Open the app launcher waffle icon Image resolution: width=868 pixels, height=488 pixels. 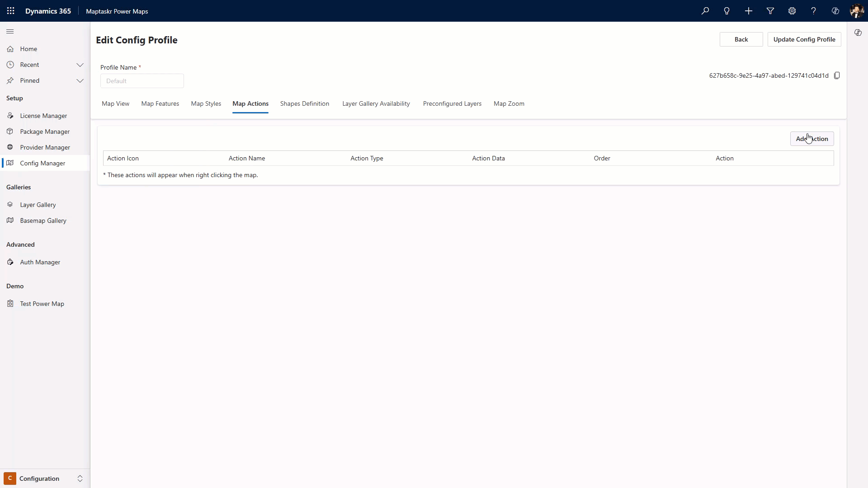[11, 11]
